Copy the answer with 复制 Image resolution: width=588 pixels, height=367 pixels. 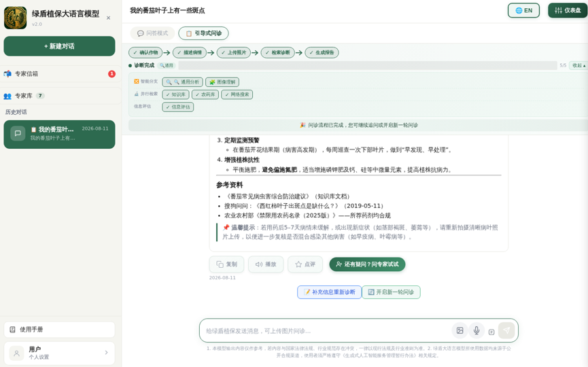(226, 264)
